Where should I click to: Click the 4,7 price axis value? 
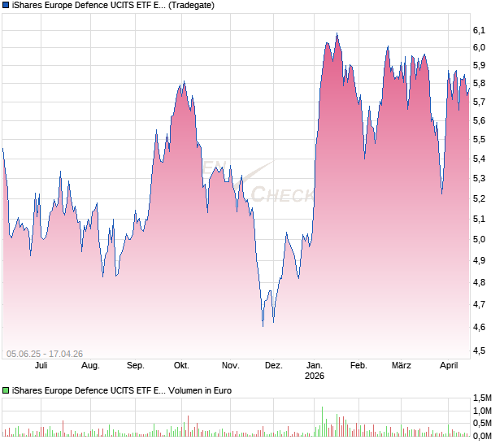479,304
